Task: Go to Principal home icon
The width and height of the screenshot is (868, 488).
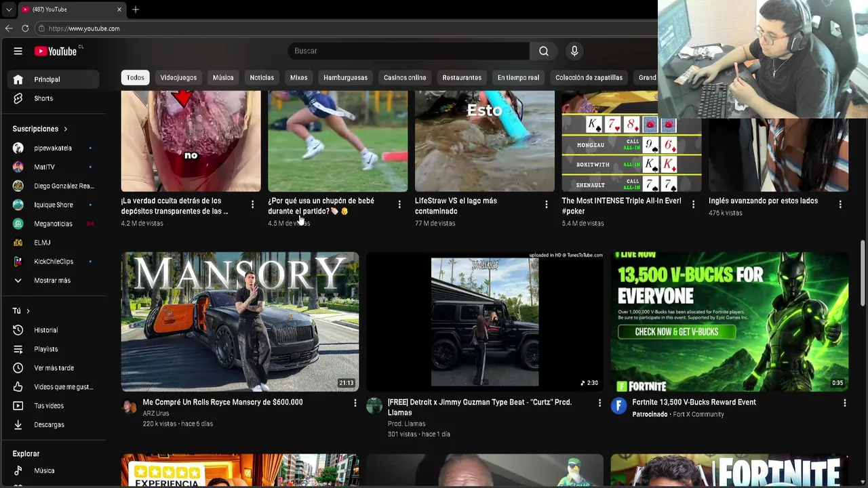Action: pos(18,79)
